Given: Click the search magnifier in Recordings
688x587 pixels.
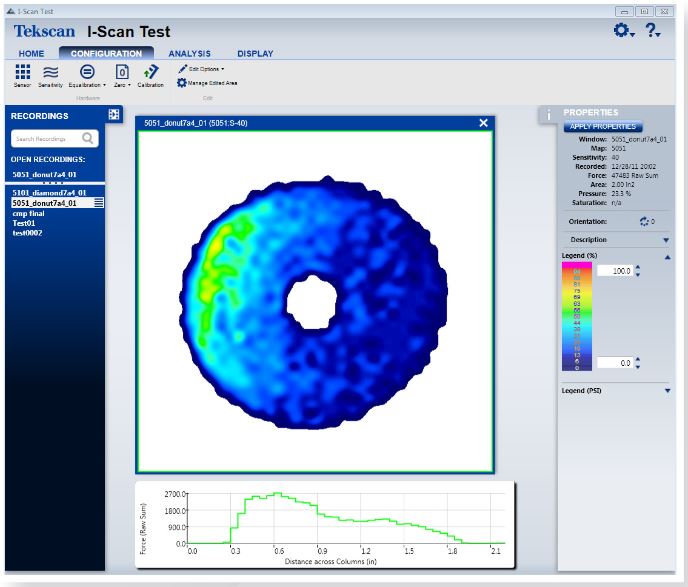Looking at the screenshot, I should [x=88, y=139].
